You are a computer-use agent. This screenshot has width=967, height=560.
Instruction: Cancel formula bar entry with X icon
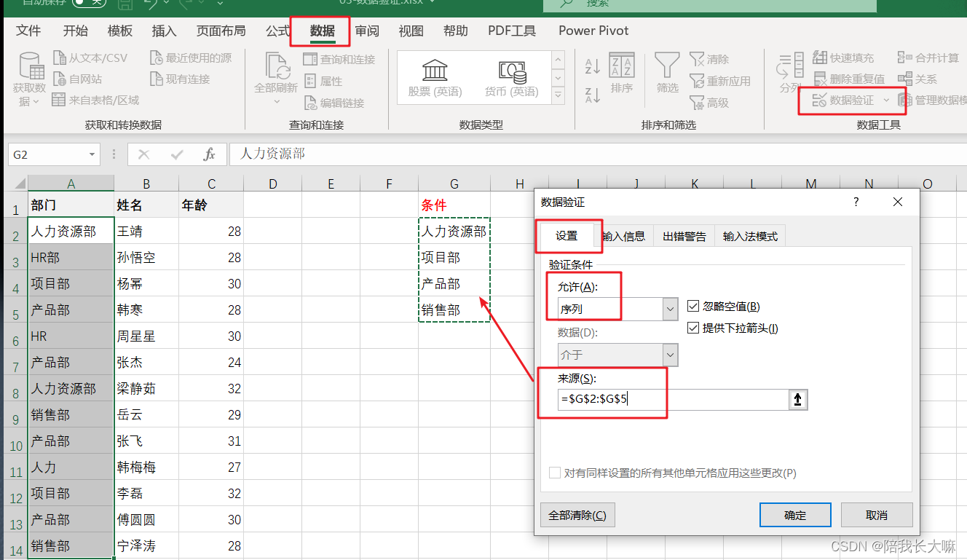[x=143, y=154]
